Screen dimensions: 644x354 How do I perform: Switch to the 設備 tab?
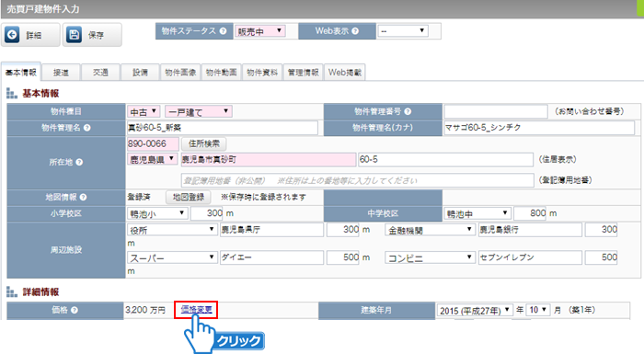click(x=140, y=73)
